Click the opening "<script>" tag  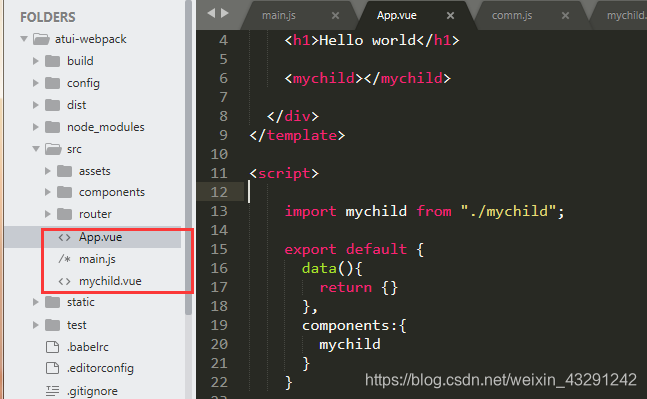pyautogui.click(x=284, y=173)
